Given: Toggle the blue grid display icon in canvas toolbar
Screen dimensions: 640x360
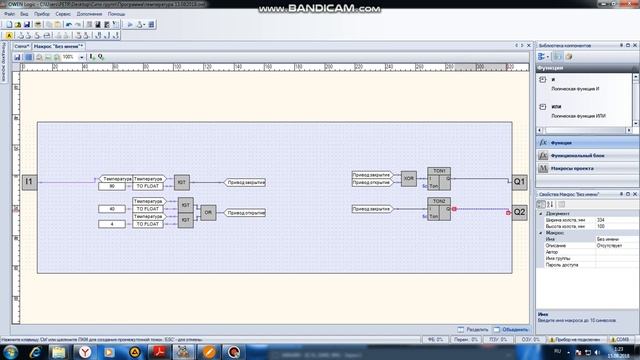Looking at the screenshot, I should coord(28,57).
